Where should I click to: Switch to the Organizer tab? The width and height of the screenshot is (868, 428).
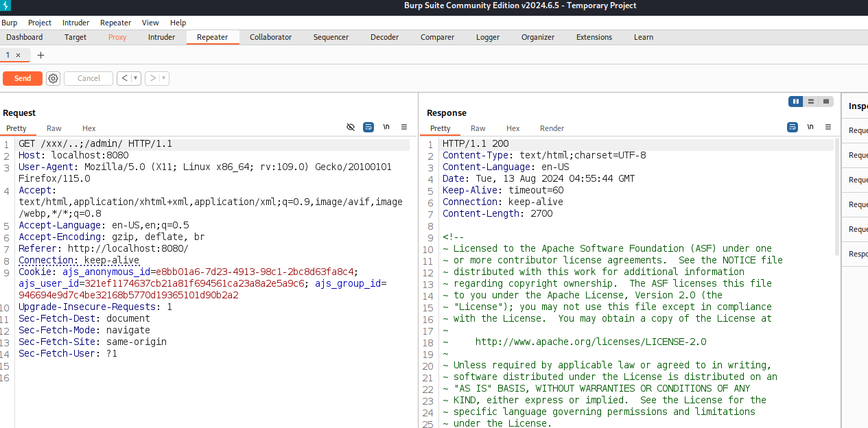(x=538, y=37)
